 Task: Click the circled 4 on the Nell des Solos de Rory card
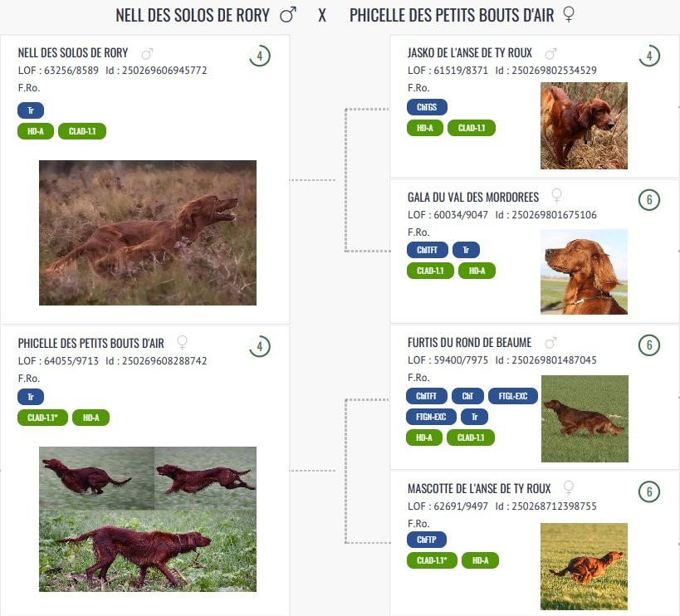click(x=259, y=56)
